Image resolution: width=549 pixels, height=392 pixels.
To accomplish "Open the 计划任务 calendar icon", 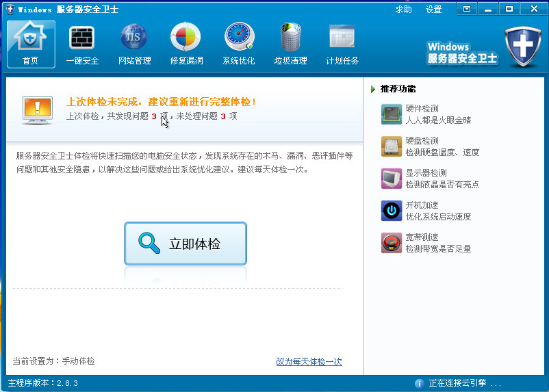I will 342,37.
